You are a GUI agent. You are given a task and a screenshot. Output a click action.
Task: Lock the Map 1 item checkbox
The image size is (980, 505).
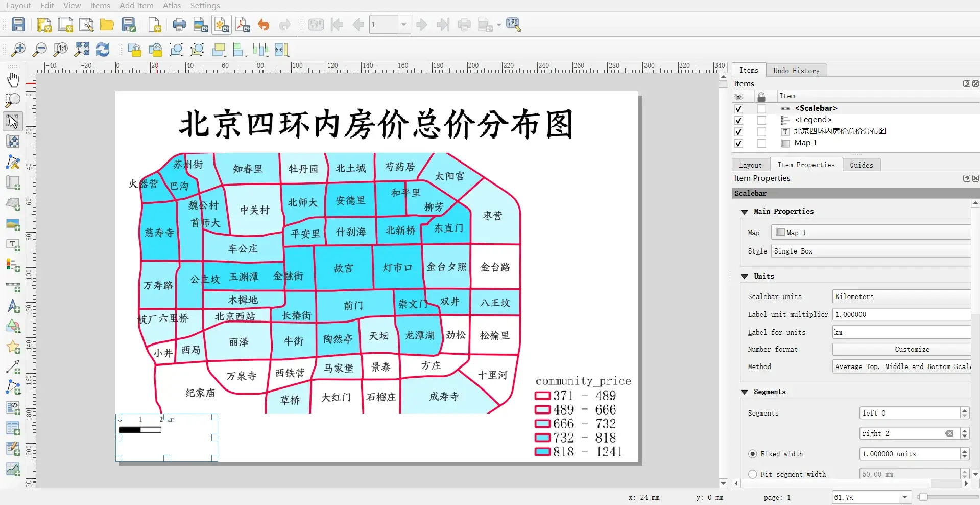[x=761, y=144]
